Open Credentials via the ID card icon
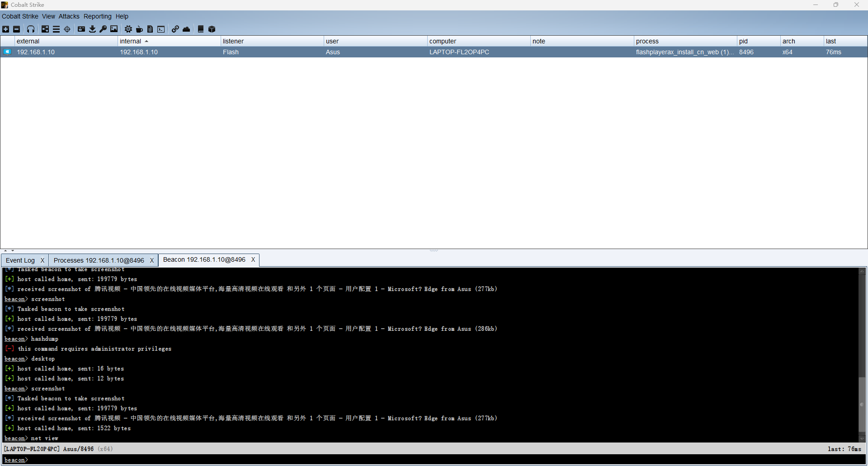The height and width of the screenshot is (466, 868). (81, 29)
